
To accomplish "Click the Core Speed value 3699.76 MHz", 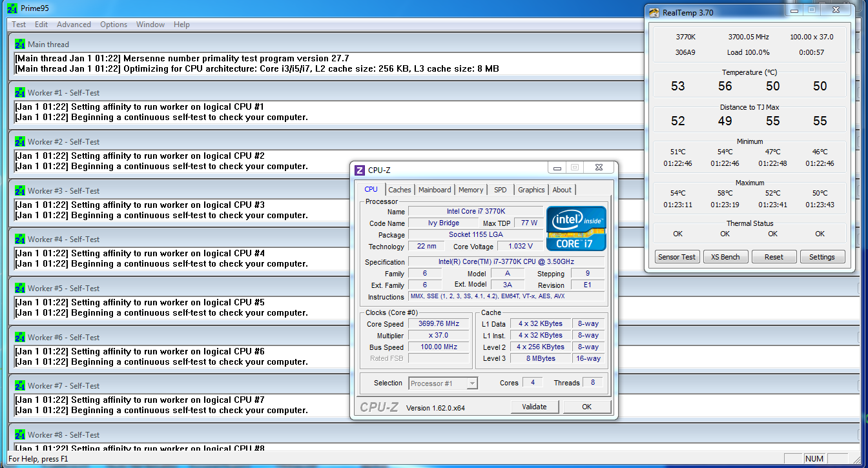I will pyautogui.click(x=439, y=324).
